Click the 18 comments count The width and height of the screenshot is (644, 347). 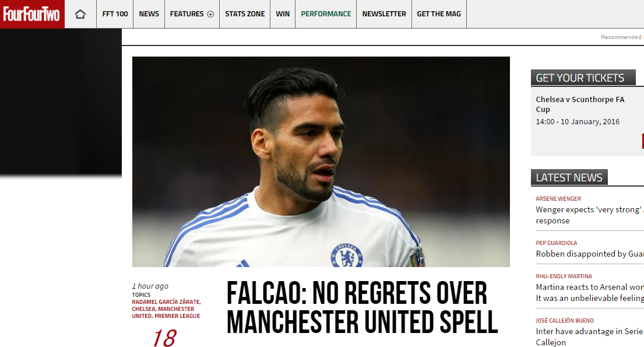point(164,338)
